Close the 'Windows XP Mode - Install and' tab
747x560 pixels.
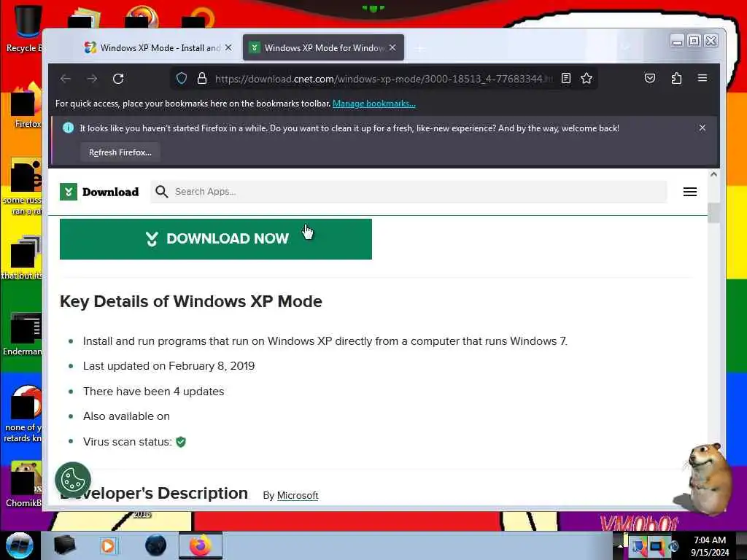(228, 47)
